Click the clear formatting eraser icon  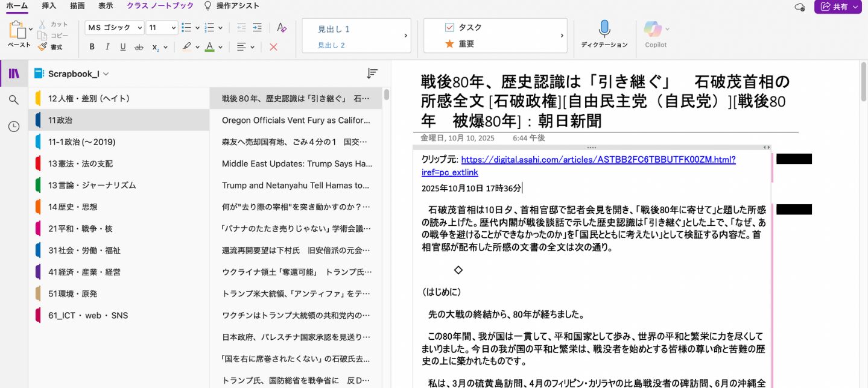click(281, 28)
